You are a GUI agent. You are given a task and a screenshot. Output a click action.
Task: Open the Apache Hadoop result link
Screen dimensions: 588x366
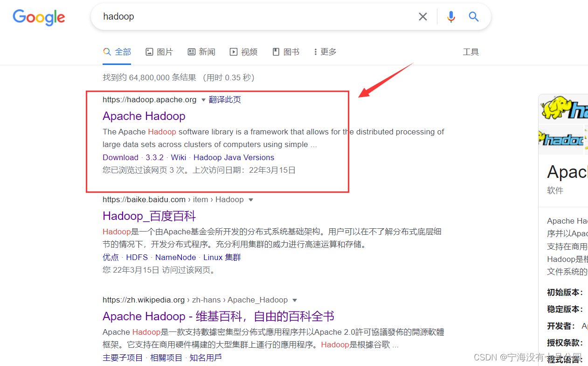coord(144,116)
